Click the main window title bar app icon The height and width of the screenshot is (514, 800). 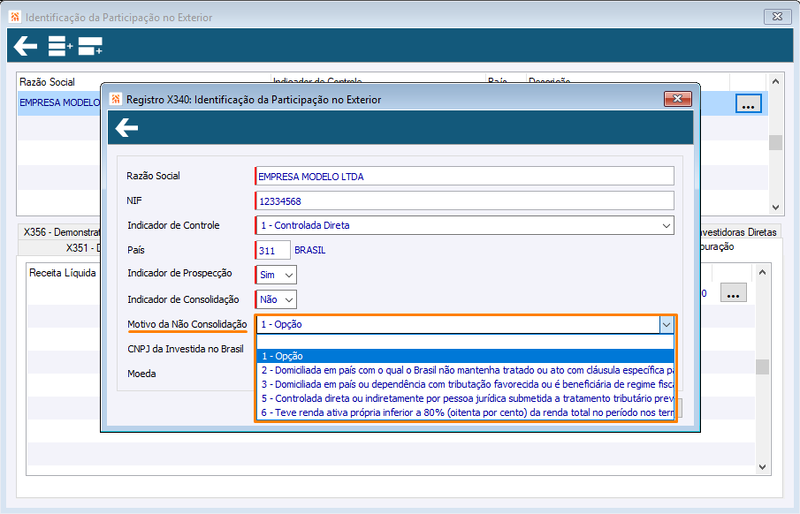(x=15, y=17)
